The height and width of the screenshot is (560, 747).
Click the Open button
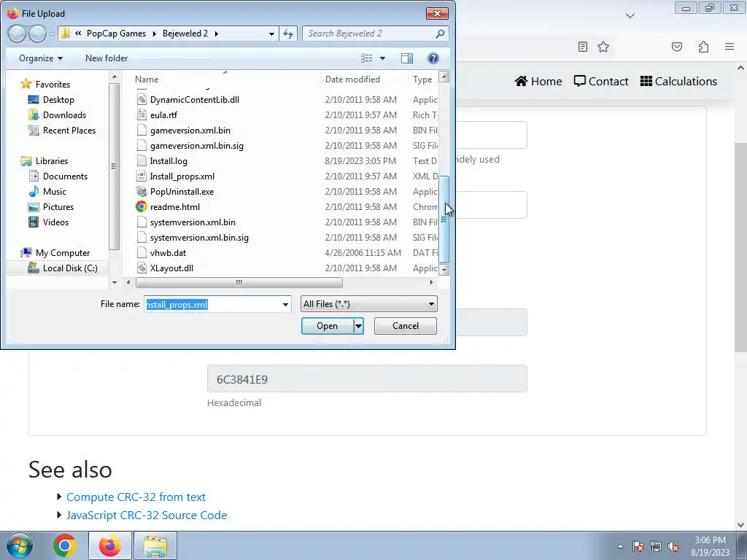(x=328, y=326)
